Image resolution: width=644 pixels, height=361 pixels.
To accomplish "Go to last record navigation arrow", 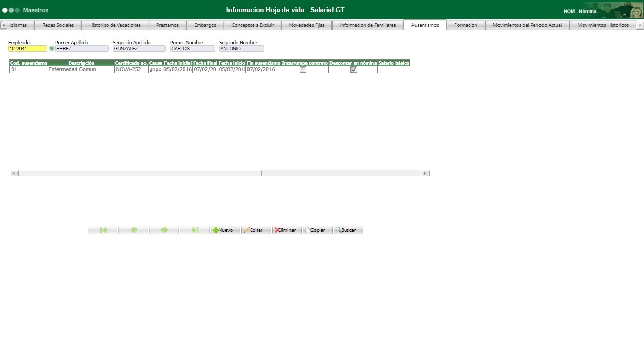I will pyautogui.click(x=195, y=230).
